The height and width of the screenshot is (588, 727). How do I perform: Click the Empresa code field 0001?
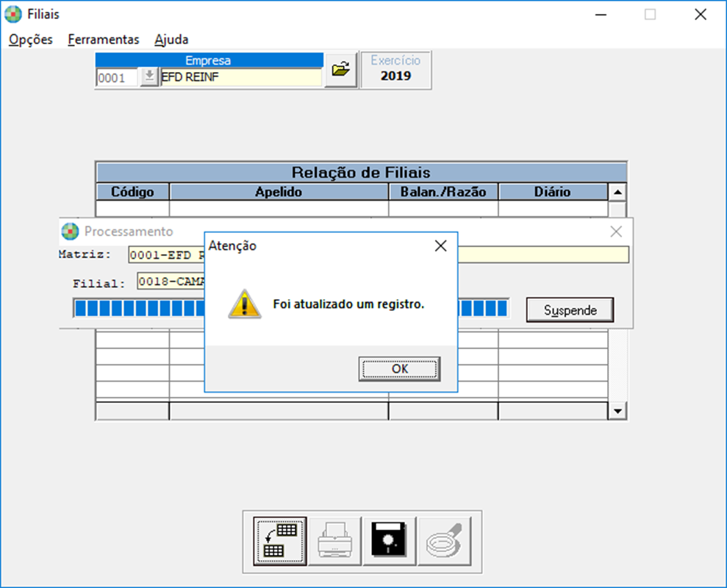click(118, 77)
